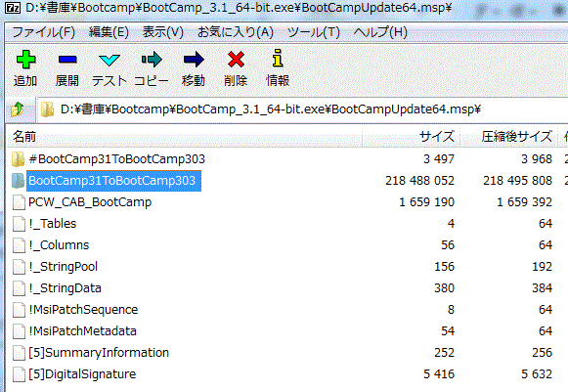Open the Info (情報) icon
This screenshot has width=568, height=392.
point(278,58)
